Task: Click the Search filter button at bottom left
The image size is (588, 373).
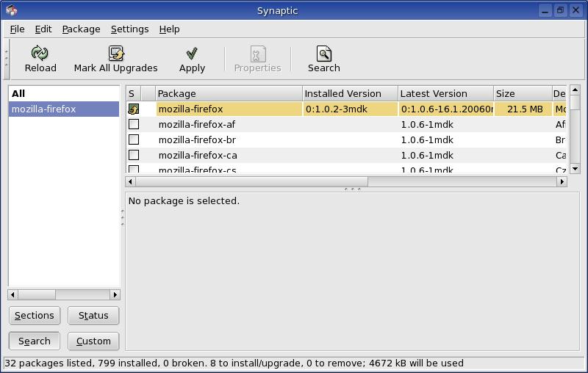Action: pyautogui.click(x=35, y=341)
